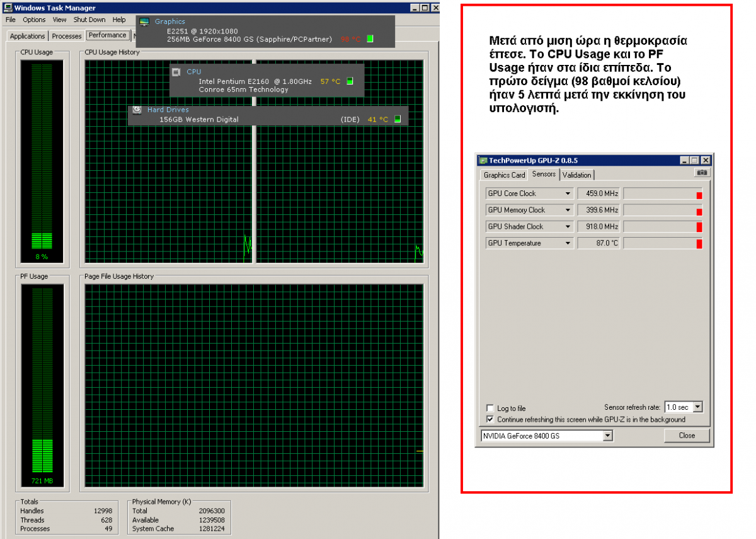Click the Hard Drives disk icon in overlay
Image resolution: width=756 pixels, height=539 pixels.
[137, 109]
